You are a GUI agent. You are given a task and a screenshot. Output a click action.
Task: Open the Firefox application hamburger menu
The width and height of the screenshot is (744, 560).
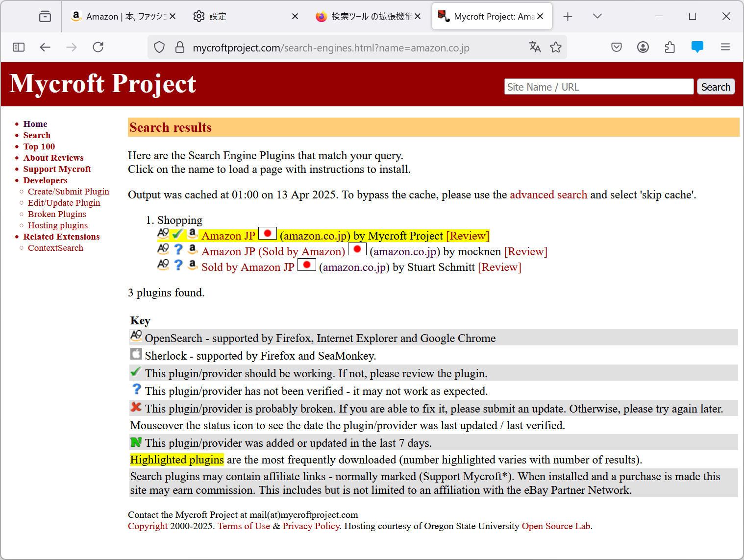(725, 47)
